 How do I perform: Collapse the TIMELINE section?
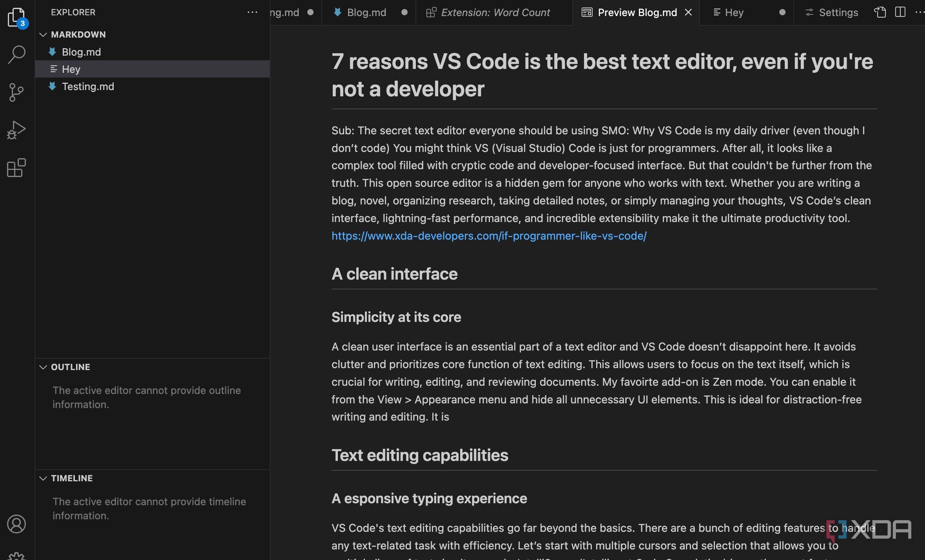(x=43, y=478)
